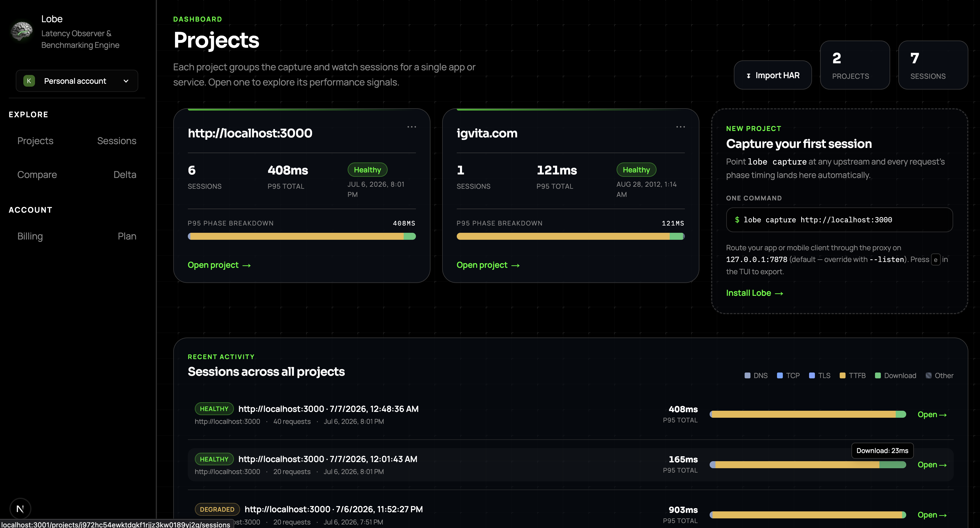This screenshot has height=528, width=980.
Task: Open Compare in sidebar
Action: tap(37, 175)
